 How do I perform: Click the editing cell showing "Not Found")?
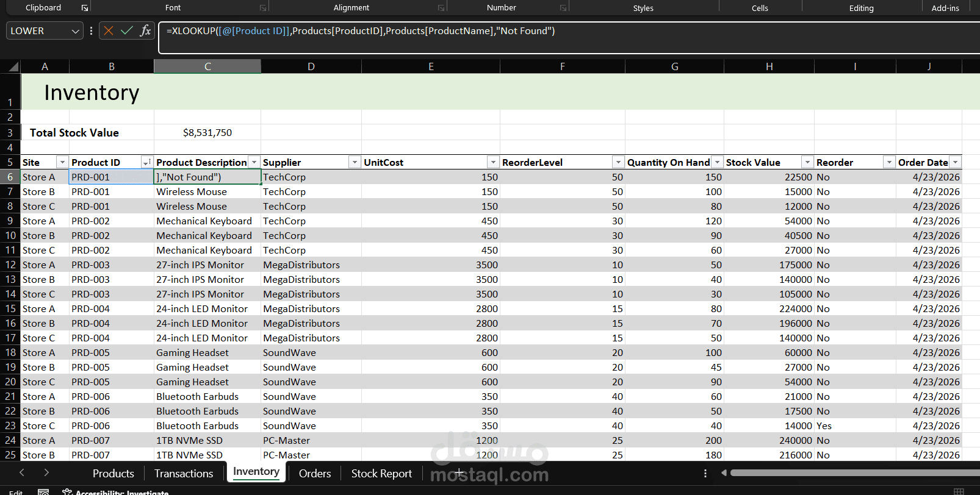(x=207, y=177)
